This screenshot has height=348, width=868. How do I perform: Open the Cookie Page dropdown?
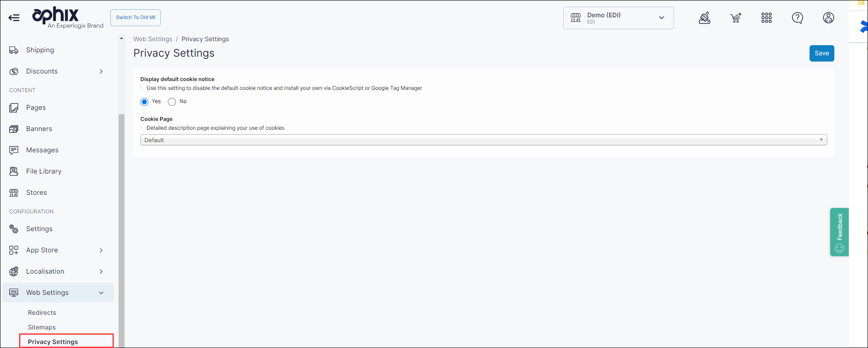tap(483, 140)
